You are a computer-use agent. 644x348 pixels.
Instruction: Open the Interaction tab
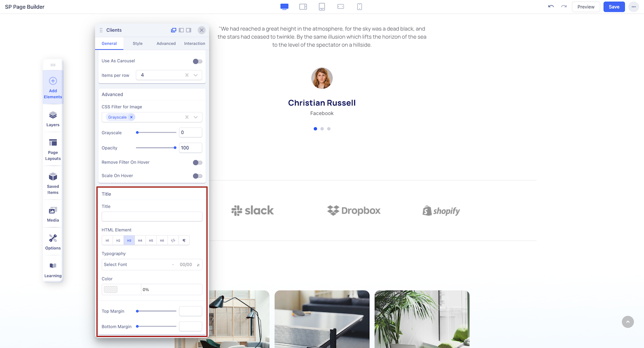(x=194, y=43)
